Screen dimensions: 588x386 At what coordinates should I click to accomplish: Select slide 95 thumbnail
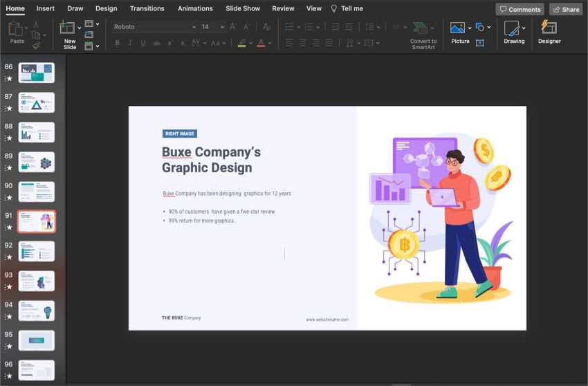point(37,340)
